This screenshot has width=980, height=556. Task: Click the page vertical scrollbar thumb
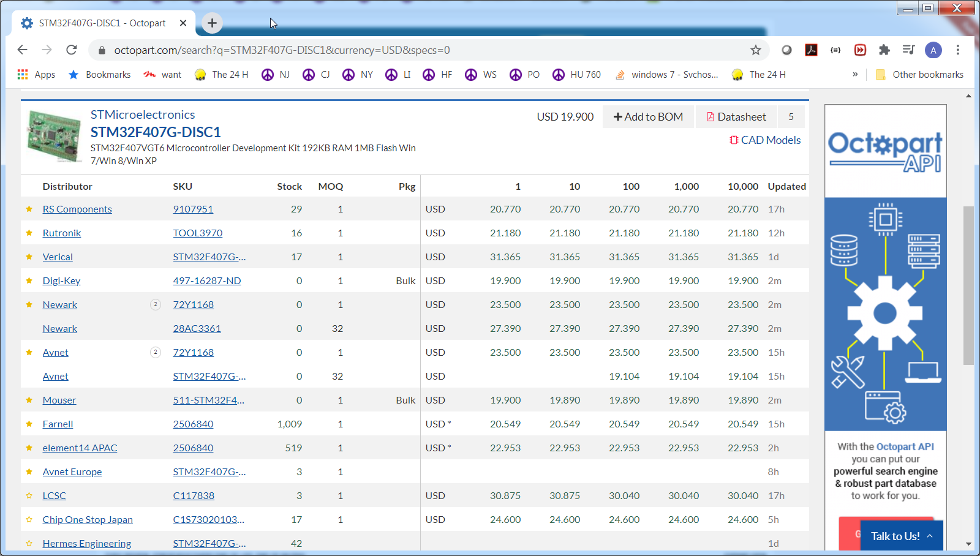tap(968, 285)
